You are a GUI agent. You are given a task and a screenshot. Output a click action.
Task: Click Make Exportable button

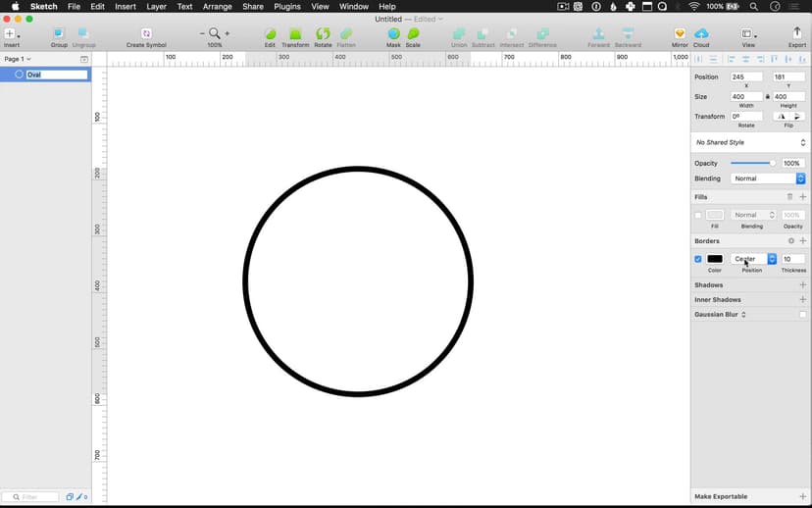[x=721, y=496]
